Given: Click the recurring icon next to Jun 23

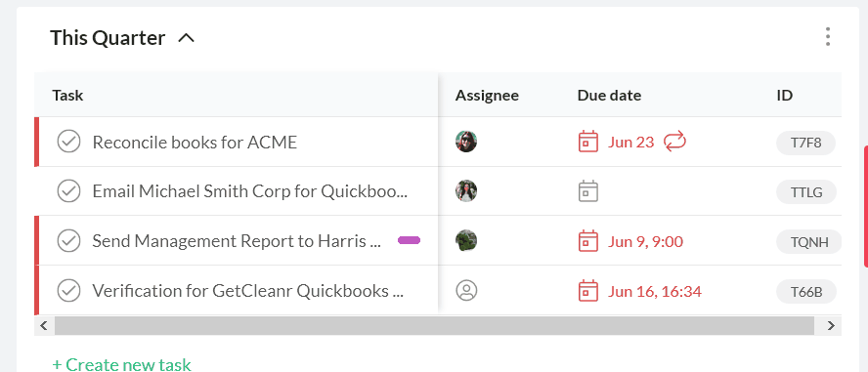Looking at the screenshot, I should pos(674,142).
